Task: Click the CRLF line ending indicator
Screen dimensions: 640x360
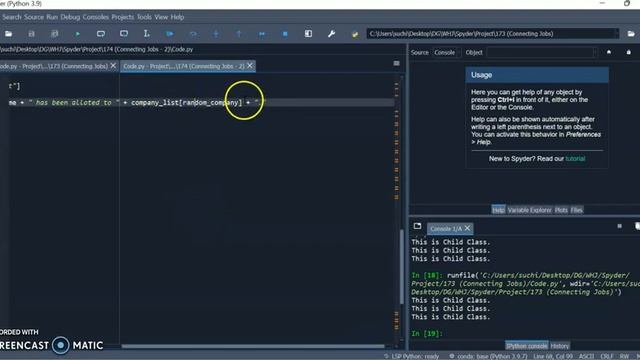Action: tap(607, 356)
